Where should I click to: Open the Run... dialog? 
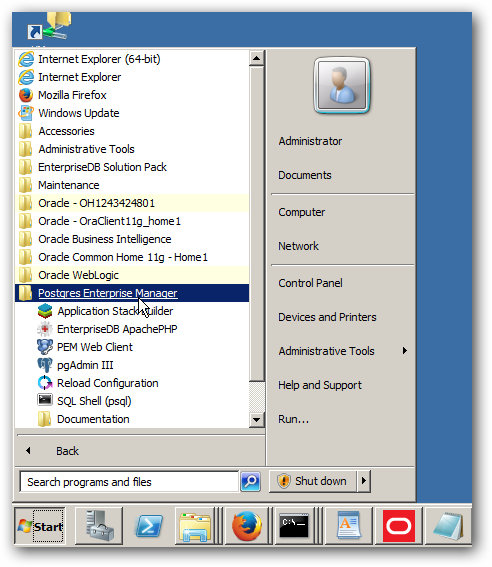pyautogui.click(x=293, y=419)
